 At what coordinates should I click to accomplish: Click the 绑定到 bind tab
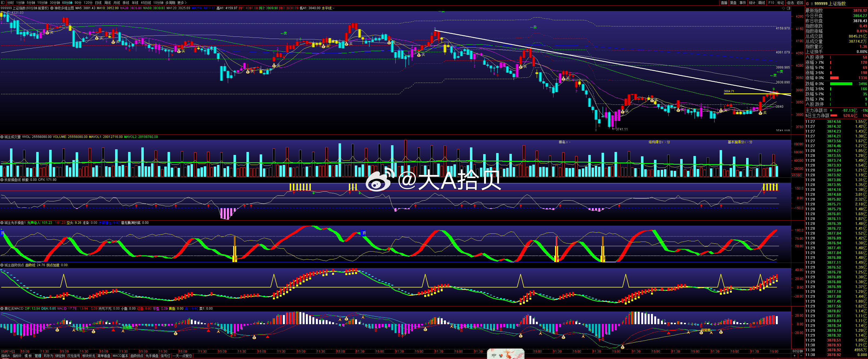pyautogui.click(x=60, y=356)
